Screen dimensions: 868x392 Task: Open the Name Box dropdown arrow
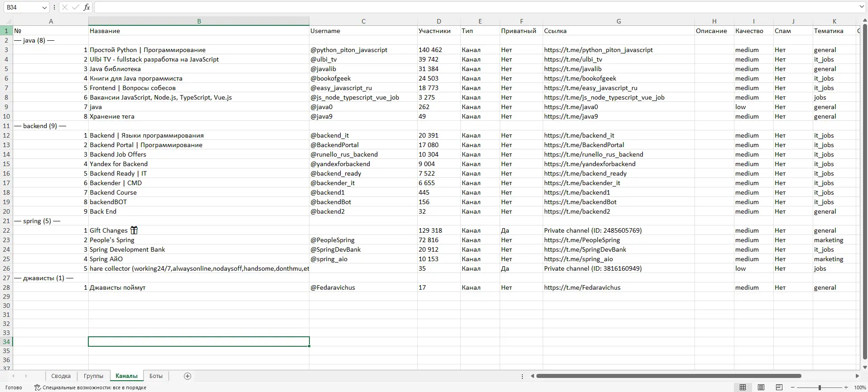tap(44, 7)
